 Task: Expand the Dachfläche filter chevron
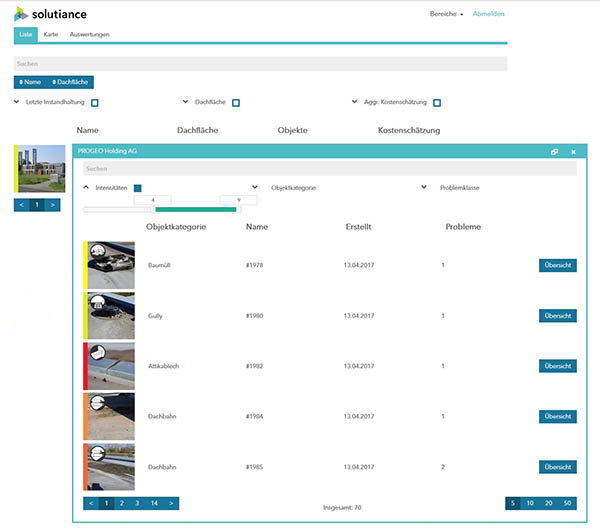(185, 102)
